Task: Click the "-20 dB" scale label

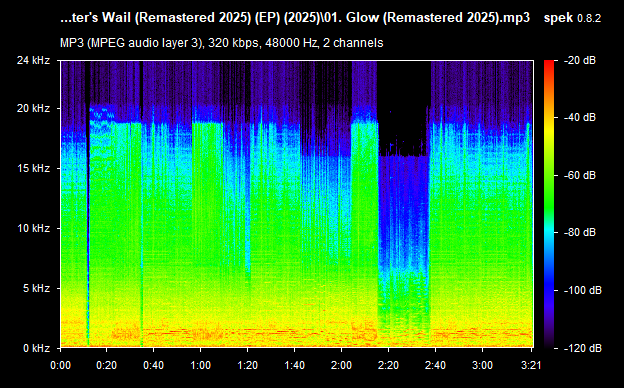Action: click(x=580, y=60)
